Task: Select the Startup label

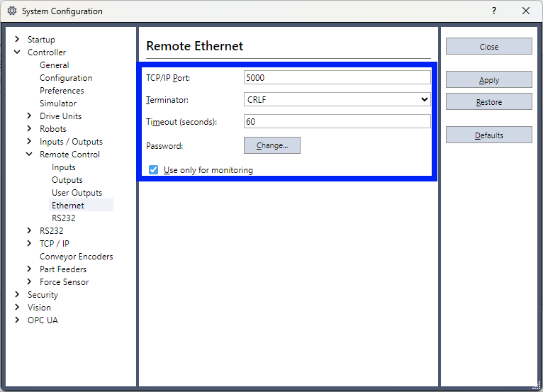Action: [41, 40]
